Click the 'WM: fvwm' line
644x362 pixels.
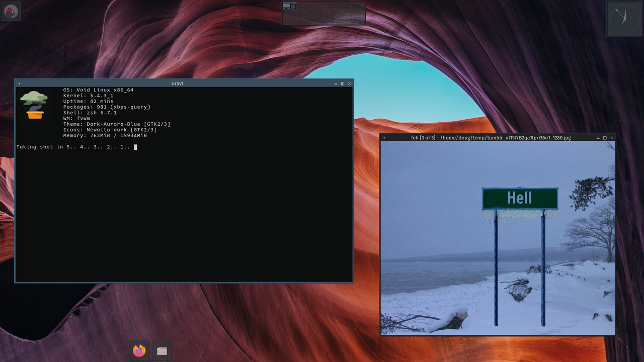(76, 118)
